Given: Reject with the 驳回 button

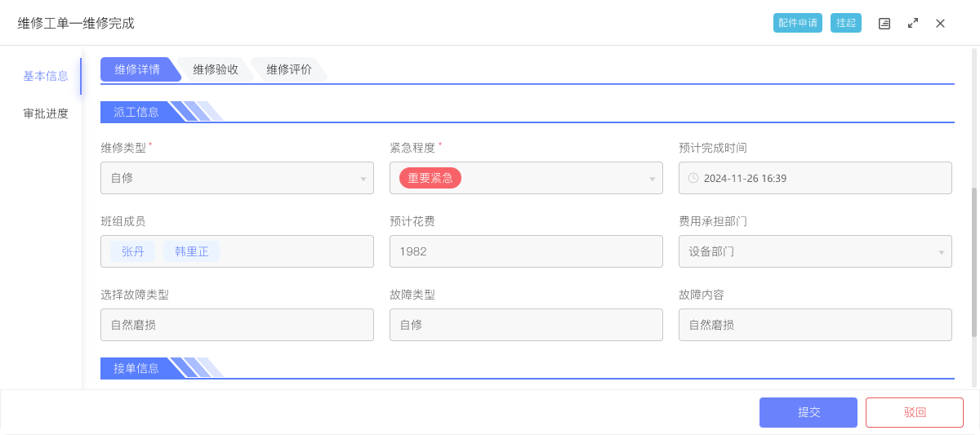Looking at the screenshot, I should pyautogui.click(x=915, y=413).
